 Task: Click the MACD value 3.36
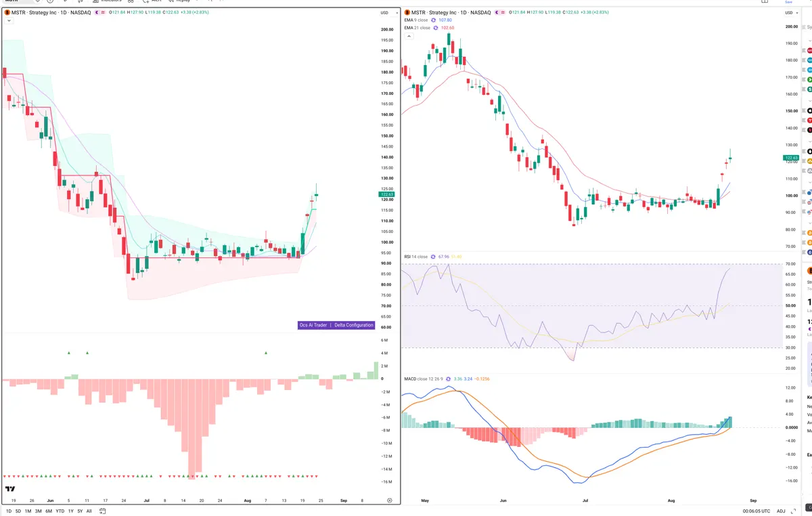pyautogui.click(x=458, y=379)
